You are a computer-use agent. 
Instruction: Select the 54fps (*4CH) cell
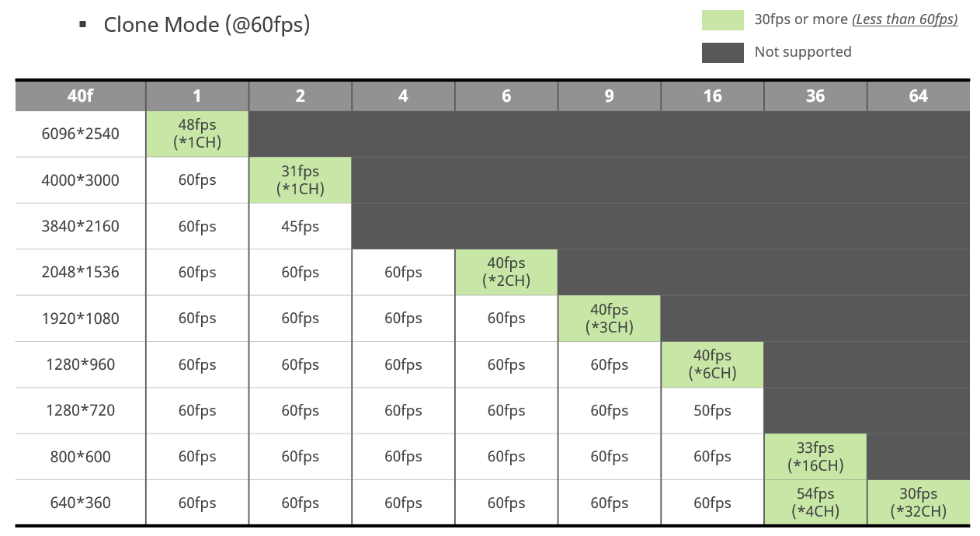pos(815,503)
